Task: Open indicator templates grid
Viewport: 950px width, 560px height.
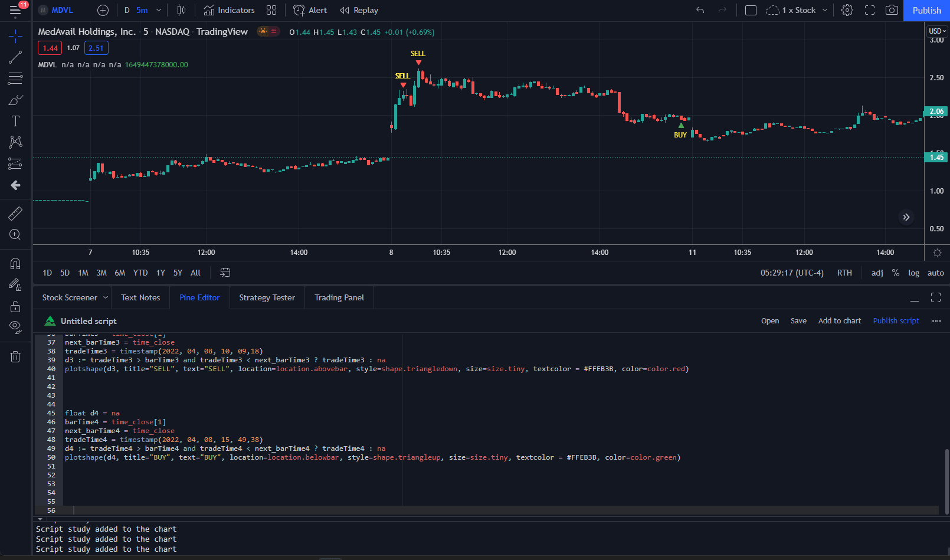Action: point(271,11)
